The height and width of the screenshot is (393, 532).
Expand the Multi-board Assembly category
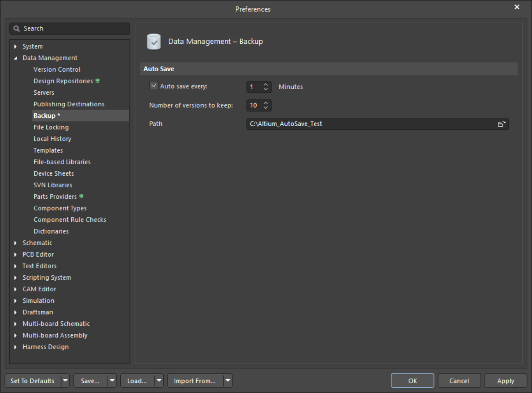pos(16,335)
